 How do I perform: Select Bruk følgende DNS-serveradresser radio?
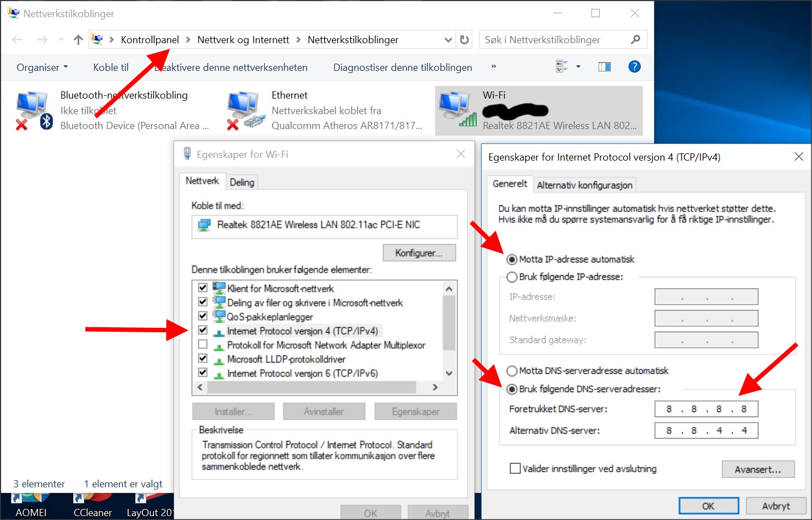512,389
